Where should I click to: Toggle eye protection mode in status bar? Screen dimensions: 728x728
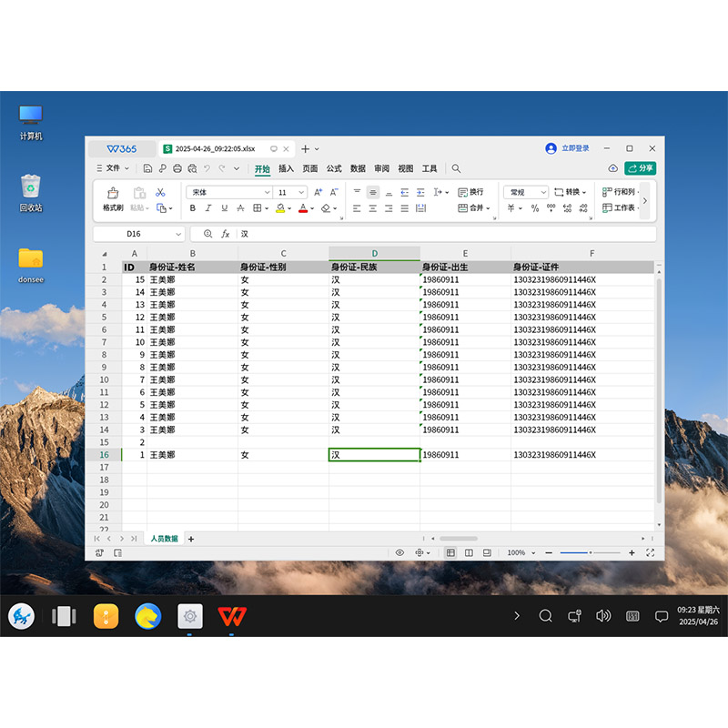pos(399,552)
